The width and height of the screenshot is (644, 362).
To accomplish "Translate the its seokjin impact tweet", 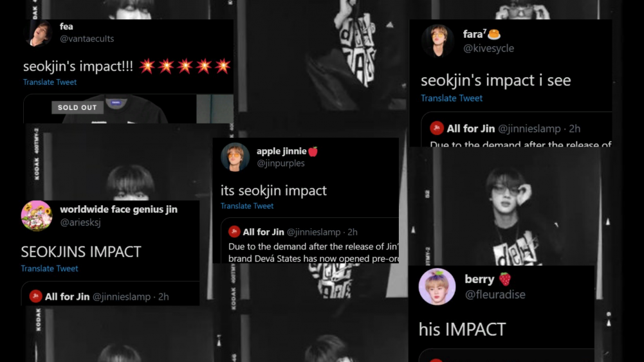I will [247, 206].
